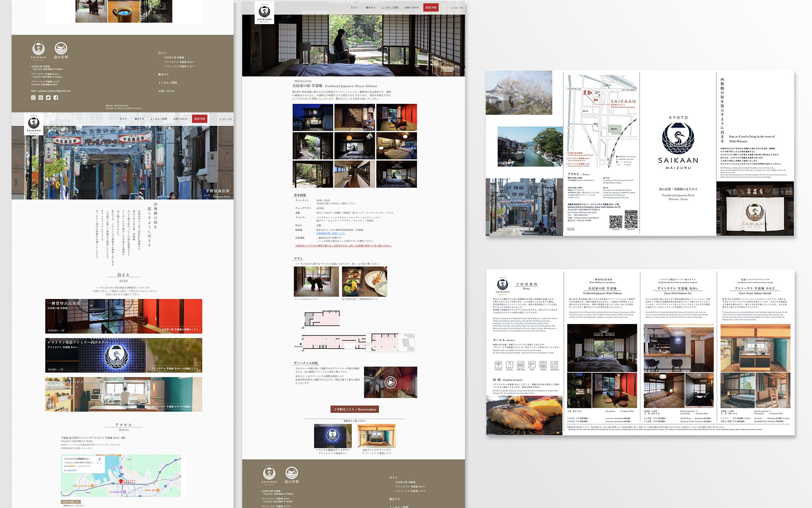Image resolution: width=812 pixels, height=508 pixels.
Task: Open 古民家の宿 宰嘉庵 stay banner
Action: coord(123,316)
